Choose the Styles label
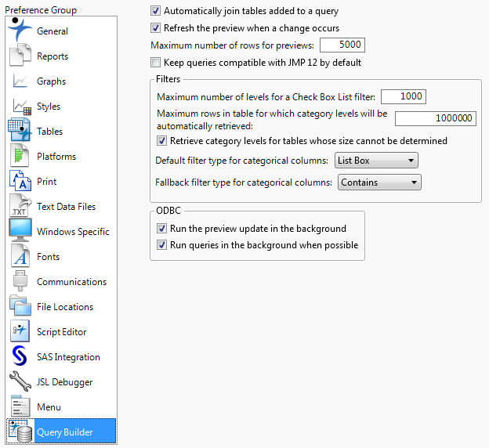The height and width of the screenshot is (448, 489). click(x=49, y=107)
